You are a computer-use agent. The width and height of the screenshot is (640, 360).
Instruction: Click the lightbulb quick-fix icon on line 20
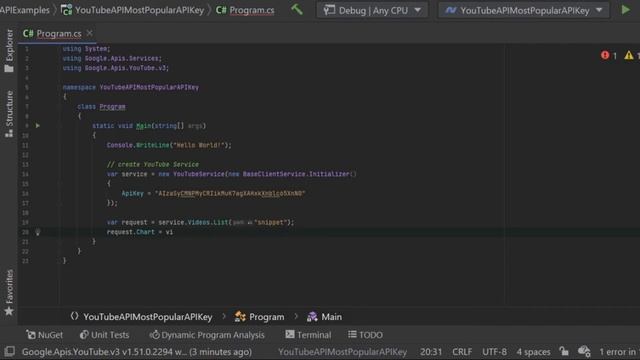pyautogui.click(x=38, y=232)
